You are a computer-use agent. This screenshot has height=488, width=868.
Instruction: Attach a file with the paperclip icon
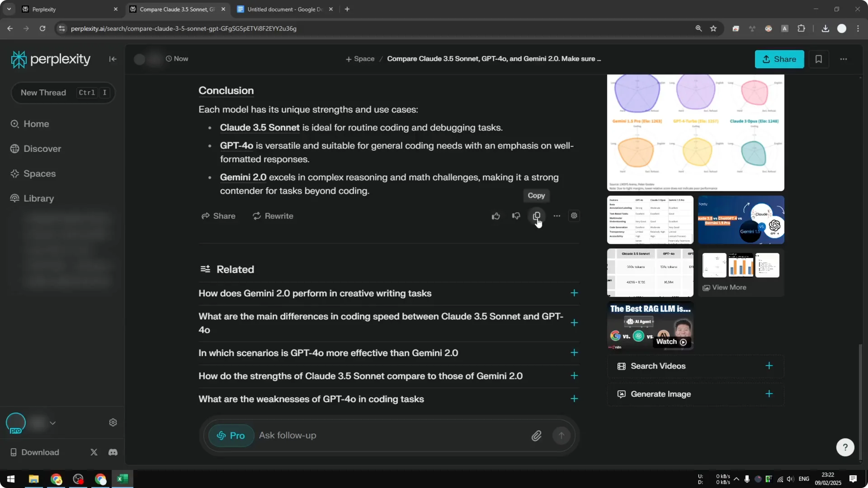tap(537, 435)
